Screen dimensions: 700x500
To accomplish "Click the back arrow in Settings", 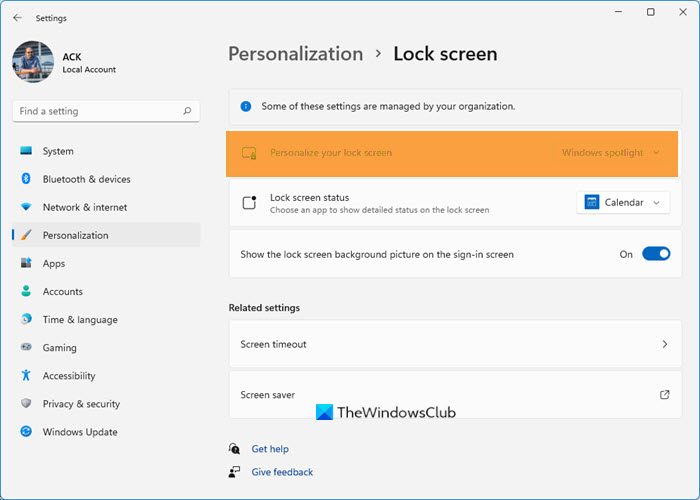I will (x=17, y=18).
